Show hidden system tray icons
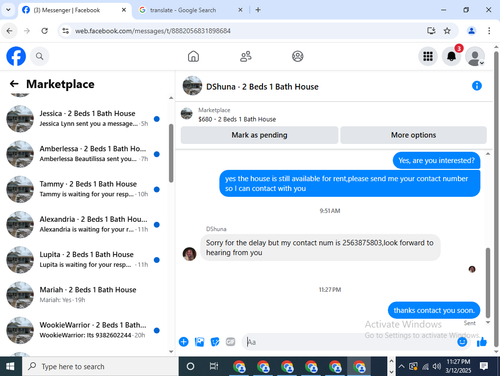The height and width of the screenshot is (376, 500). (x=401, y=366)
